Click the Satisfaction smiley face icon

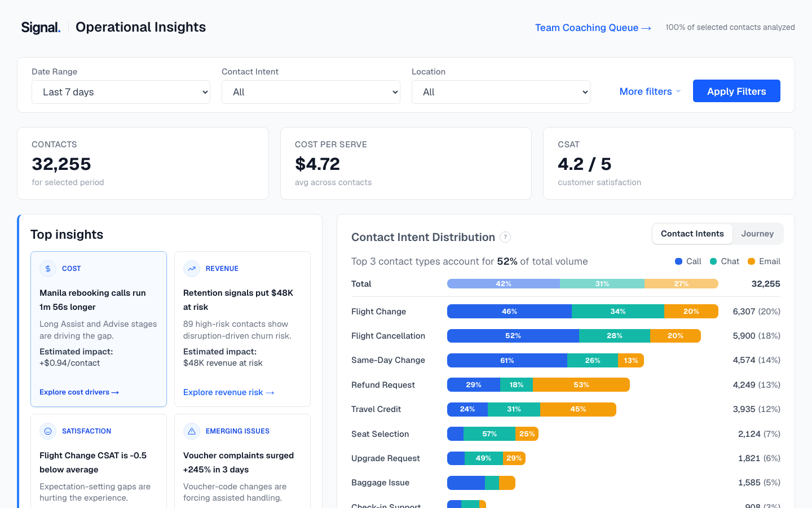coord(48,431)
